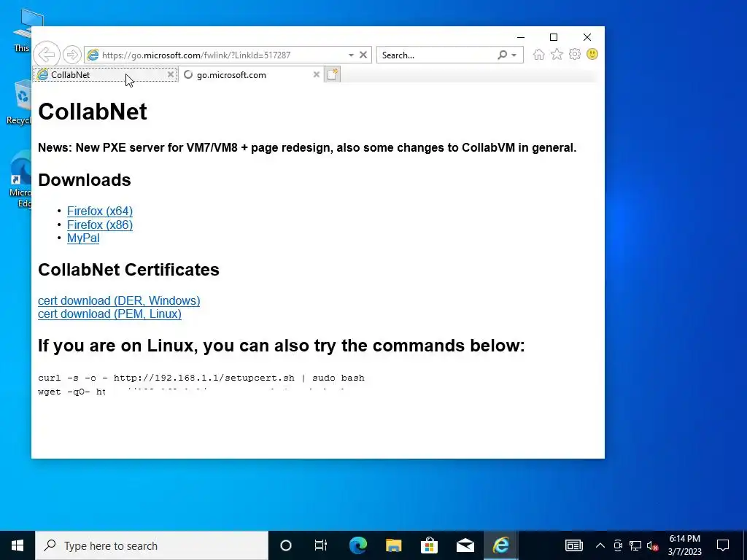Viewport: 747px width, 560px height.
Task: Click cert download (DER, Windows)
Action: pos(119,300)
